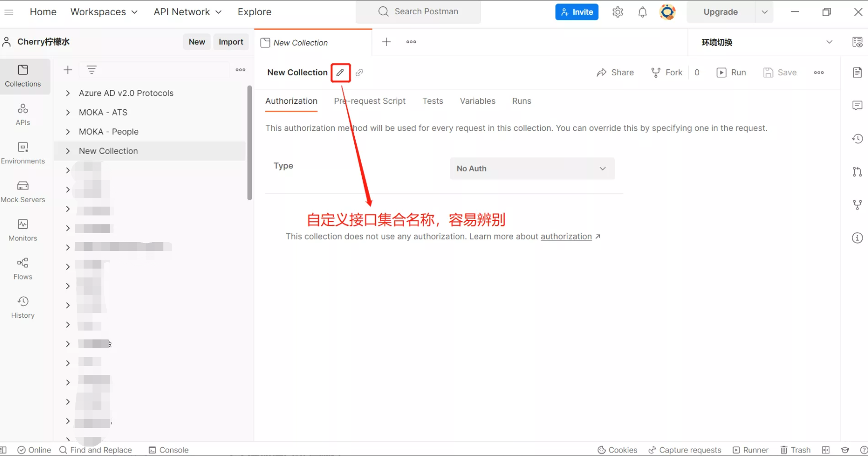This screenshot has width=868, height=456.
Task: Open the hamburger menu icon
Action: (8, 12)
